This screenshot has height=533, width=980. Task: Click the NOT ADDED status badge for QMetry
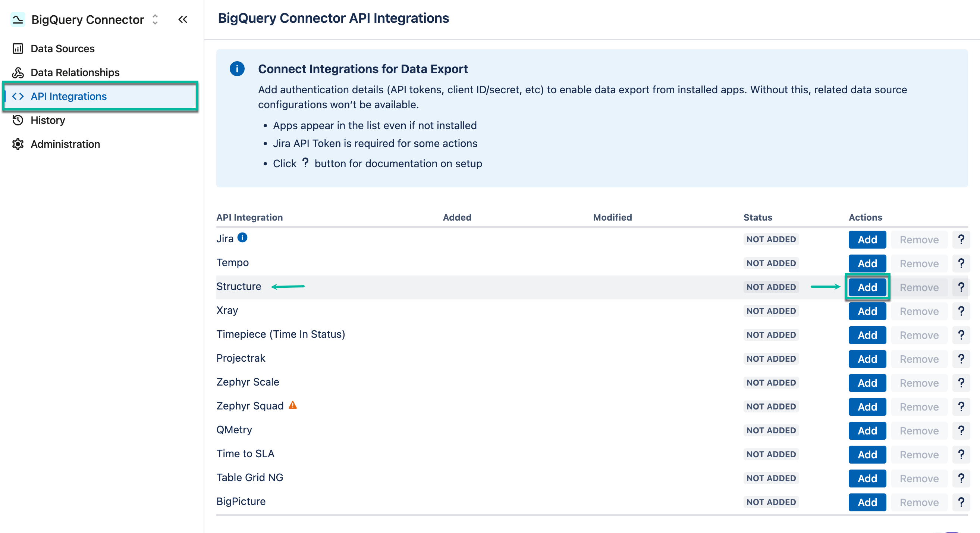tap(771, 430)
